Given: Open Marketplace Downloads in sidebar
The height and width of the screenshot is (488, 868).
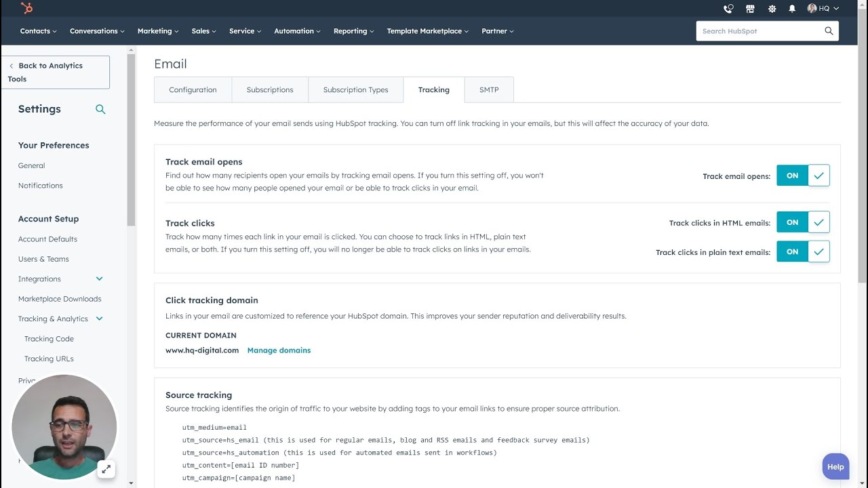Looking at the screenshot, I should [60, 299].
